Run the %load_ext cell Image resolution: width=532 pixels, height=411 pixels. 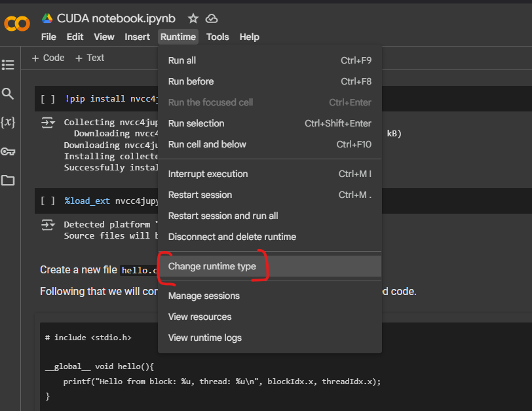click(47, 201)
